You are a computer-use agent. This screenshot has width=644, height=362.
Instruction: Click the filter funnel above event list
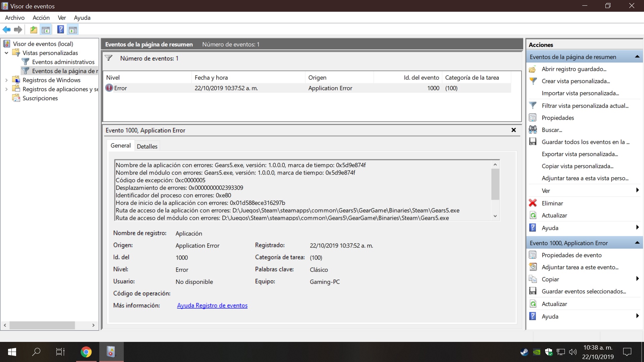coord(109,58)
